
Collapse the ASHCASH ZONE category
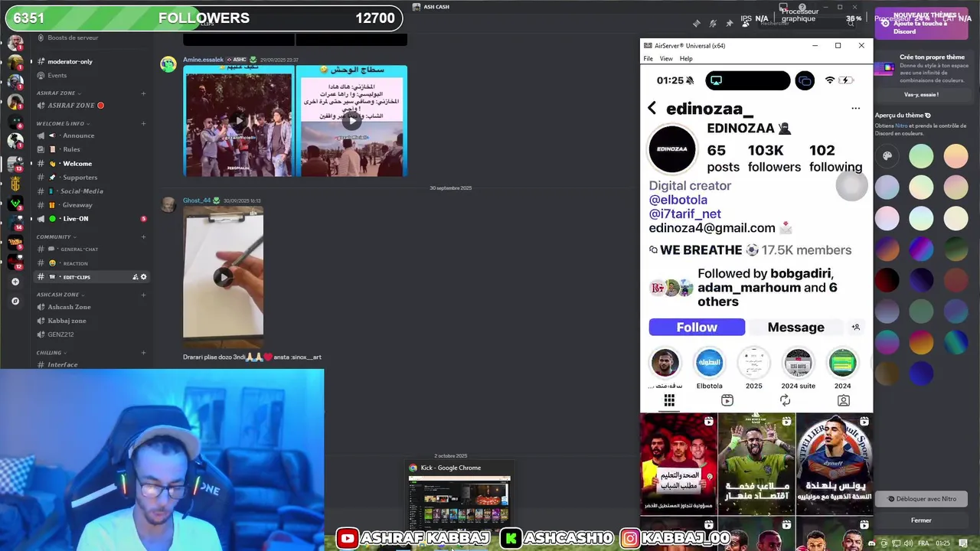(60, 295)
